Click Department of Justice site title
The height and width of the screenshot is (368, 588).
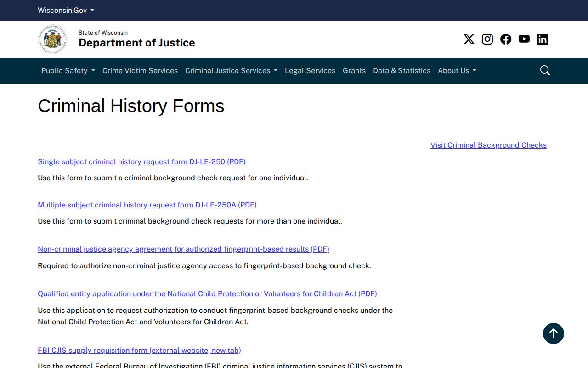[x=137, y=43]
